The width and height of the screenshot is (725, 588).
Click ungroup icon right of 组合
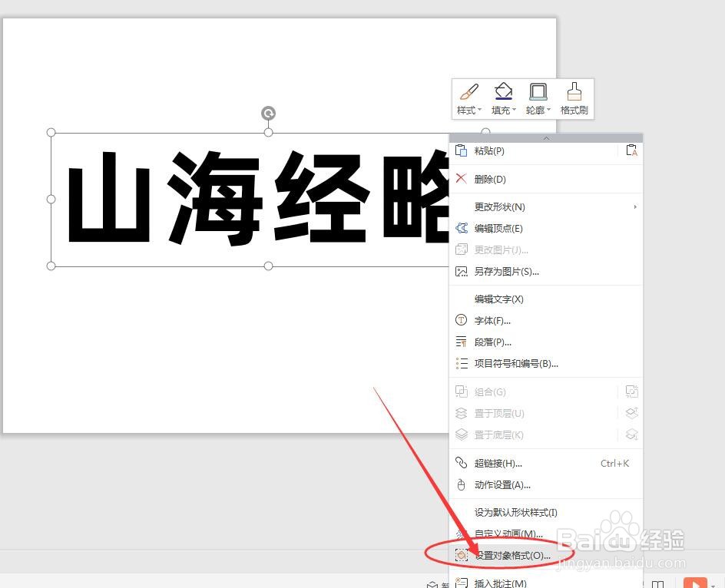click(631, 391)
